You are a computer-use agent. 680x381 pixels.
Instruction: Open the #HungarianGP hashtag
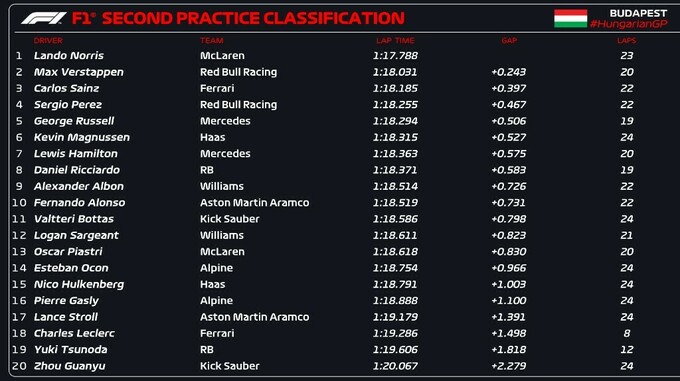(628, 24)
